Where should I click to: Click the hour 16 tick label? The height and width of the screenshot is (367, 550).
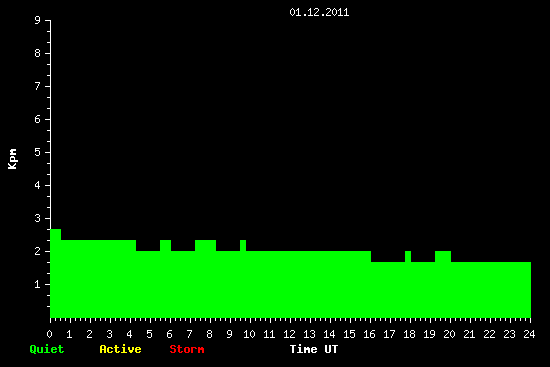[x=369, y=334]
